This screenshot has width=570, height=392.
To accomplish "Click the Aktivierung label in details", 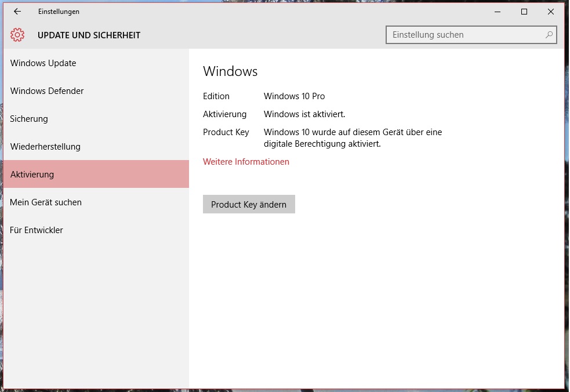I will coord(224,114).
